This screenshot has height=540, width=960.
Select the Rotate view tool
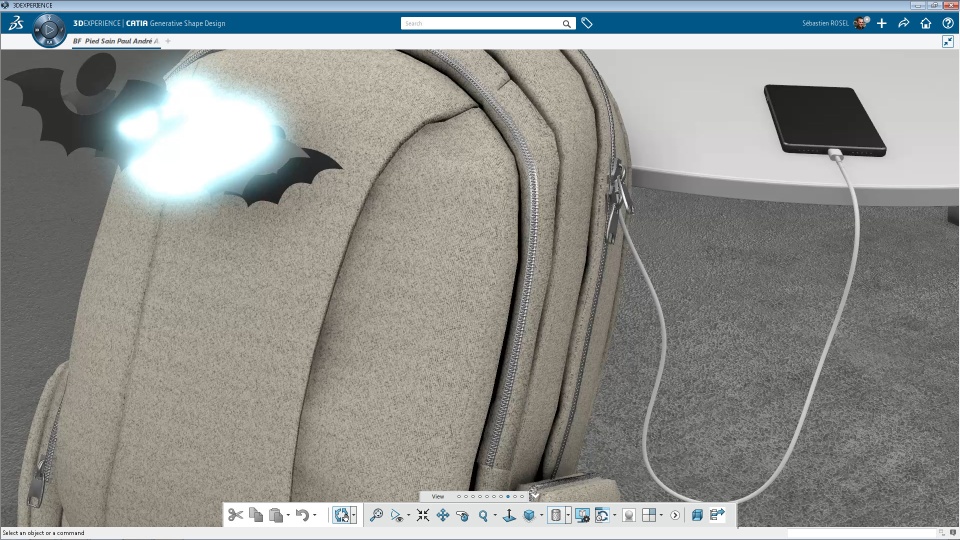click(x=462, y=516)
